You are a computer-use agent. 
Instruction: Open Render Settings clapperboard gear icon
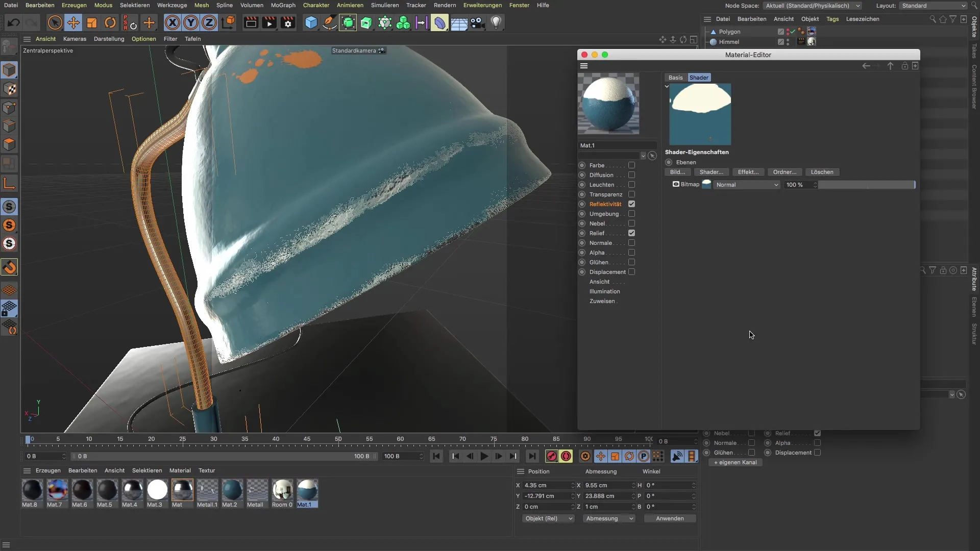(288, 22)
